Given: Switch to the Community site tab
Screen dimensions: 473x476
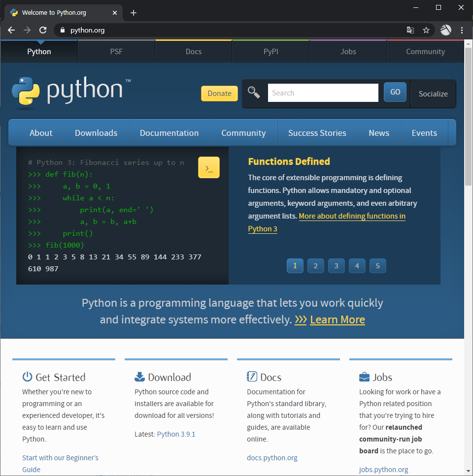Looking at the screenshot, I should tap(425, 52).
